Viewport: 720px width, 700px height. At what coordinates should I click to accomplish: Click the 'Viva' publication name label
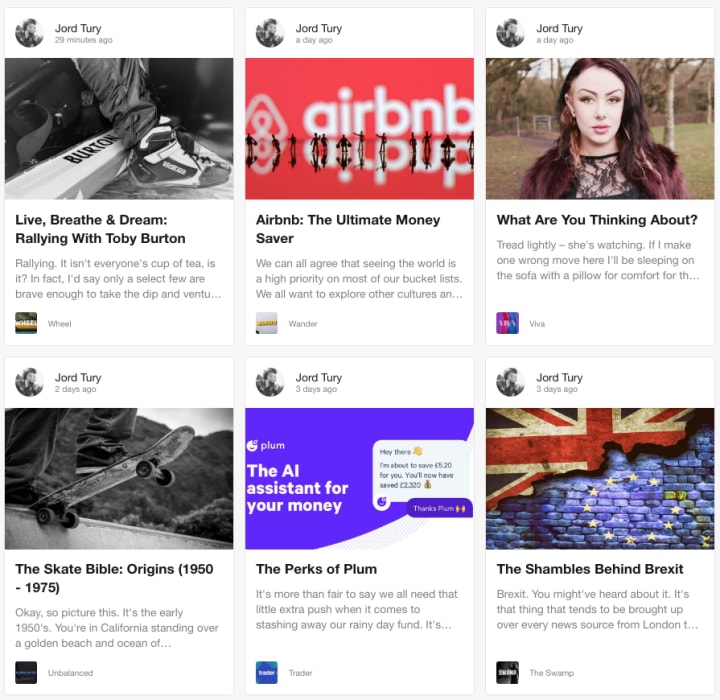[537, 324]
